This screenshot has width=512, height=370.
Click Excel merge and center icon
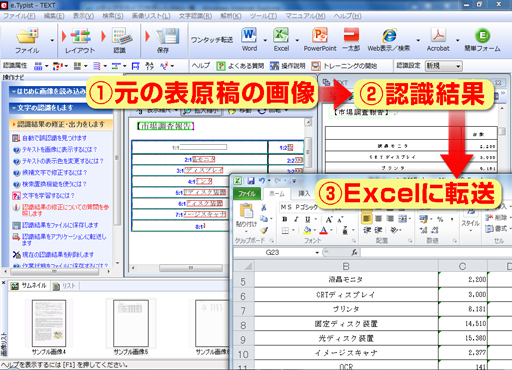403,219
